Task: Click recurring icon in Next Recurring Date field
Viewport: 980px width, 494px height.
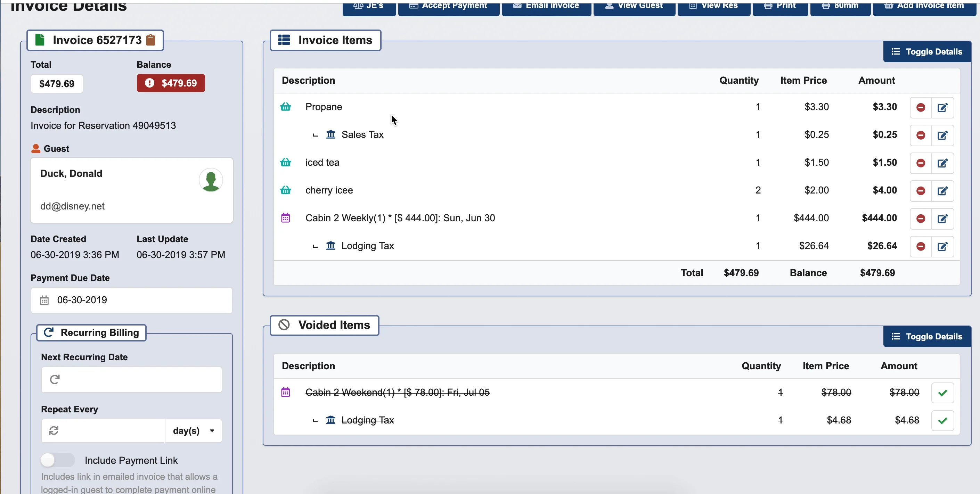Action: (x=55, y=379)
